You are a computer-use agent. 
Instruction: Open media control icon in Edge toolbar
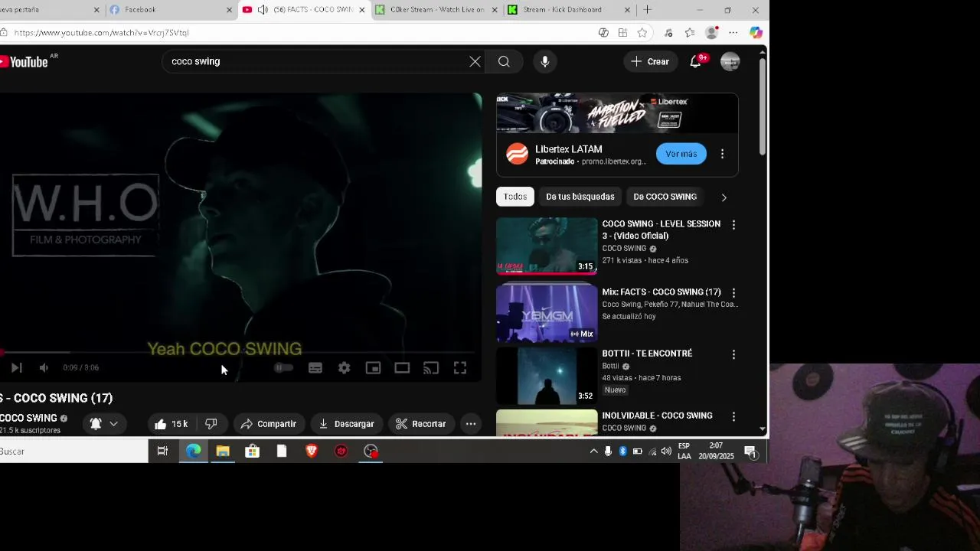(x=668, y=33)
